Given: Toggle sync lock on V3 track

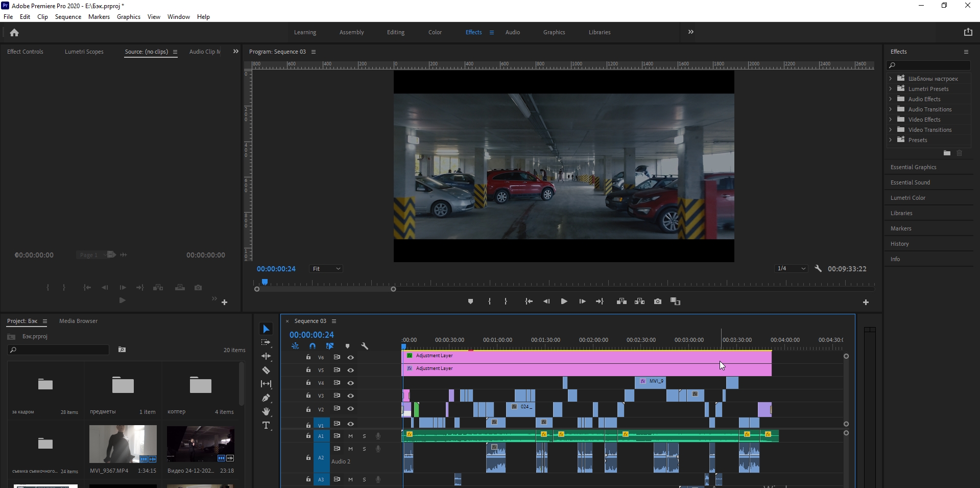Looking at the screenshot, I should 337,396.
